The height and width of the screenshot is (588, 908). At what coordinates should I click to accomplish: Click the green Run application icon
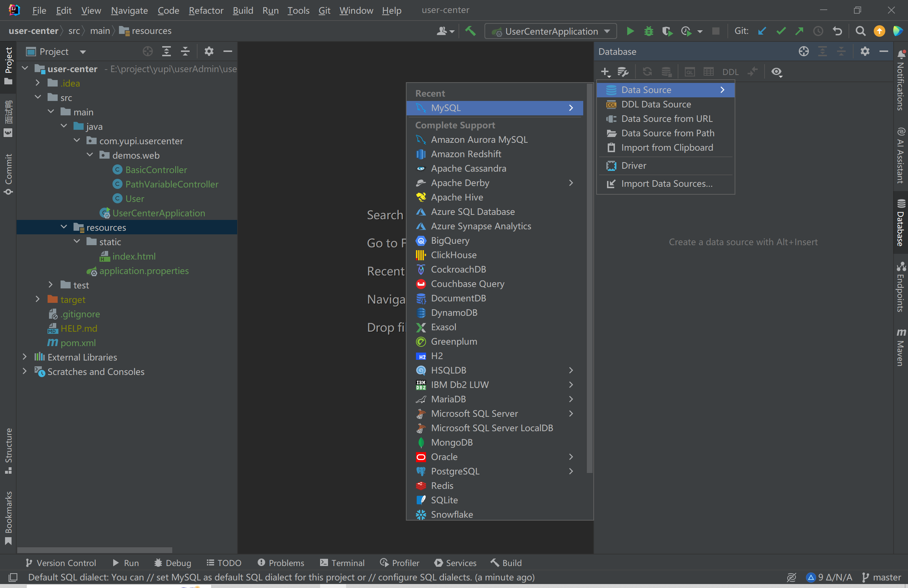point(630,31)
